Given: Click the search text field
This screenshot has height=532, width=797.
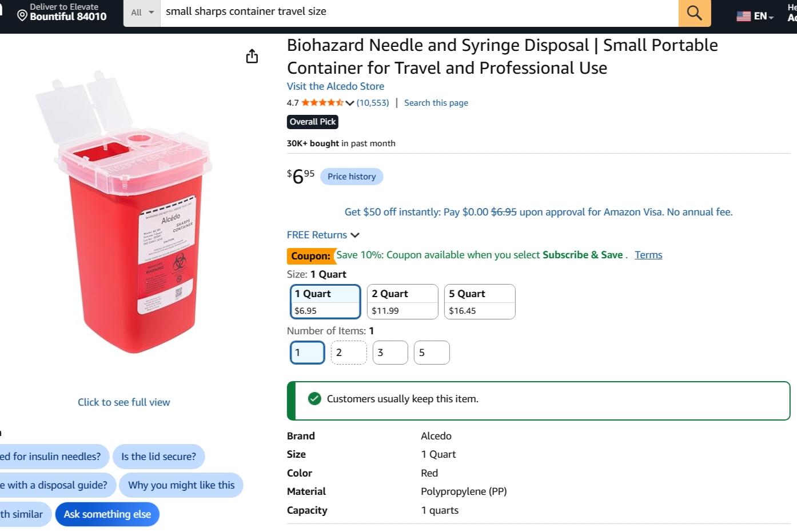Looking at the screenshot, I should (x=419, y=13).
